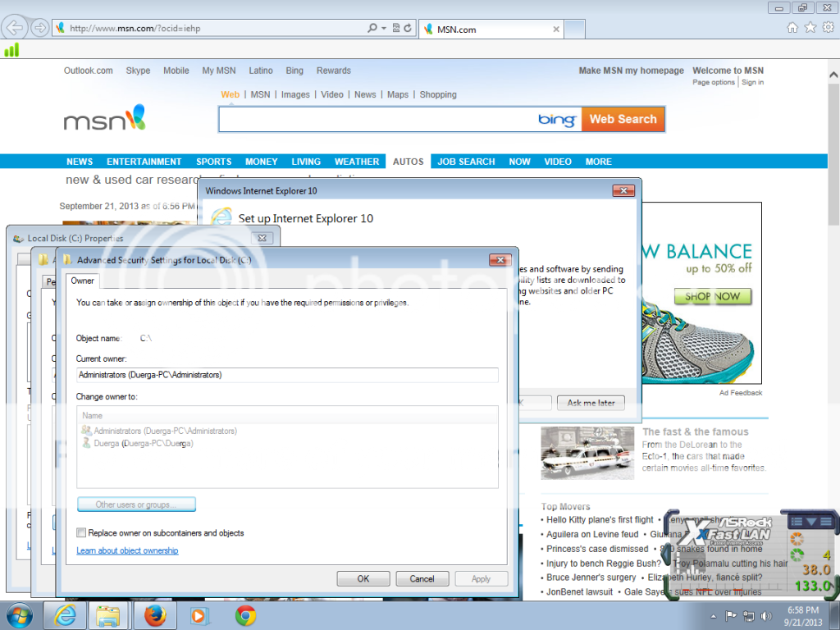Expand the address bar search dropdown arrow
The image size is (840, 630).
[x=384, y=28]
